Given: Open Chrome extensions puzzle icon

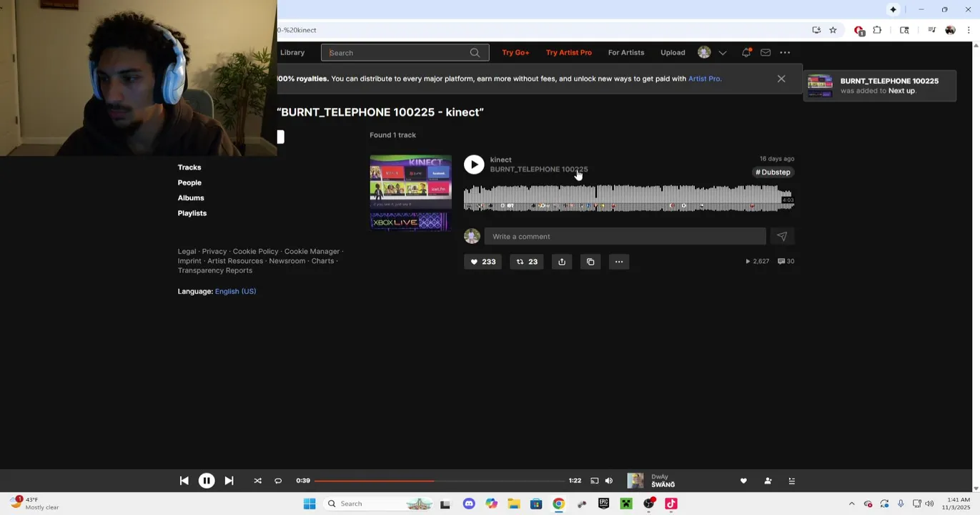Looking at the screenshot, I should [x=877, y=30].
